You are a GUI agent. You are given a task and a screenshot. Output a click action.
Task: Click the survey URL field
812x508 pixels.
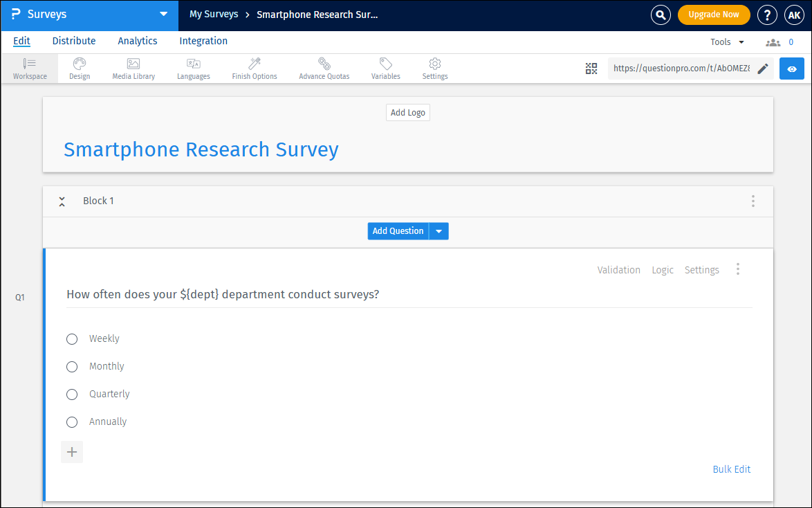point(681,69)
